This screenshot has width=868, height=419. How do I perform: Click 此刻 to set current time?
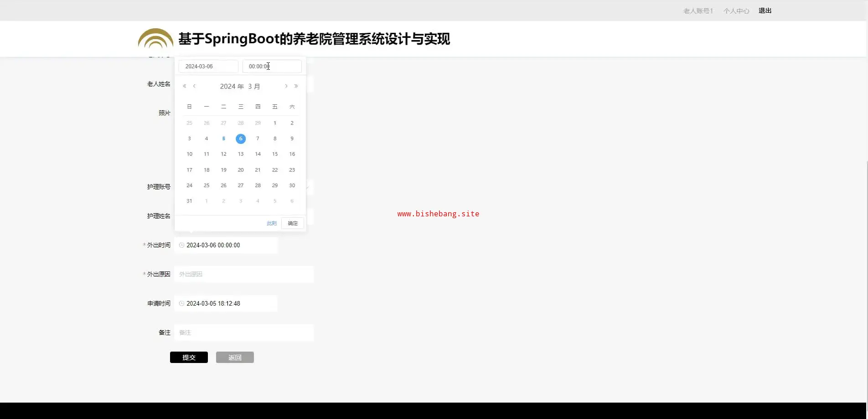[272, 223]
